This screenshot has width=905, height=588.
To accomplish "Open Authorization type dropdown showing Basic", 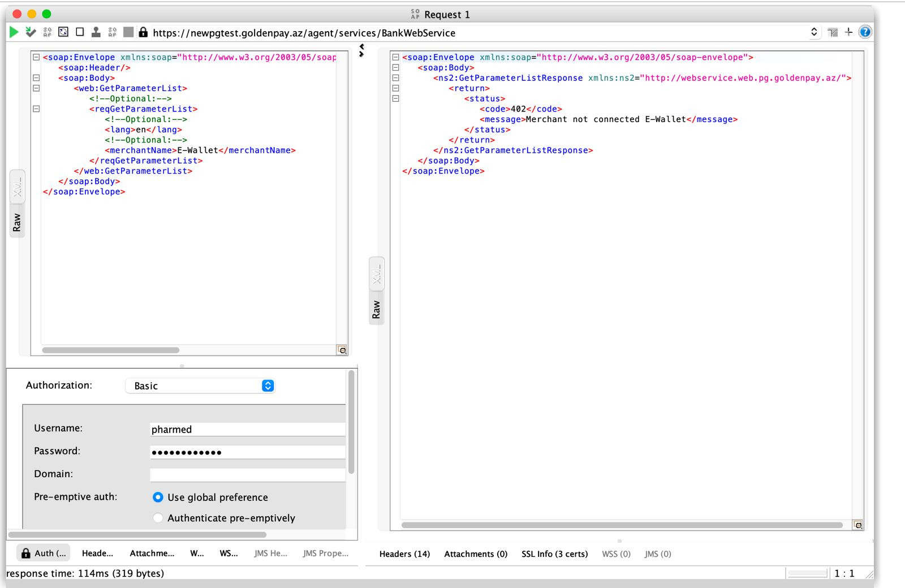I will click(200, 386).
